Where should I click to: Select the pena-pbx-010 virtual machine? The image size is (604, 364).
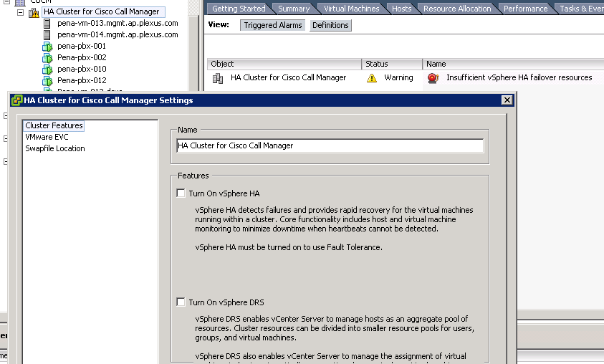point(82,70)
